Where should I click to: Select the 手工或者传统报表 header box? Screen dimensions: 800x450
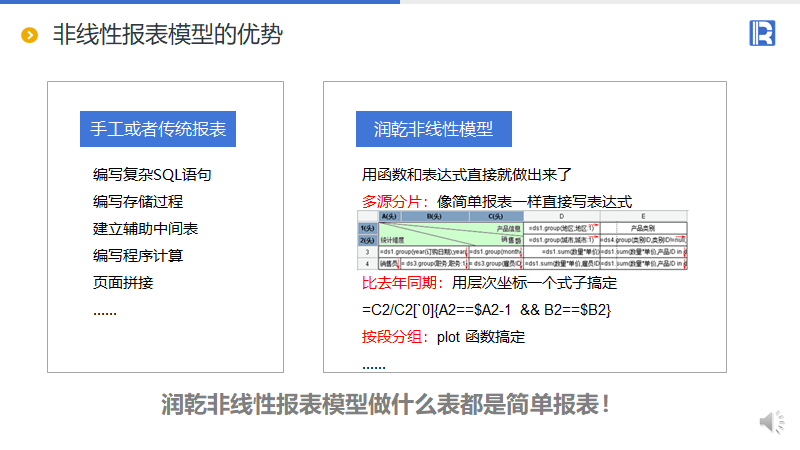(x=158, y=129)
